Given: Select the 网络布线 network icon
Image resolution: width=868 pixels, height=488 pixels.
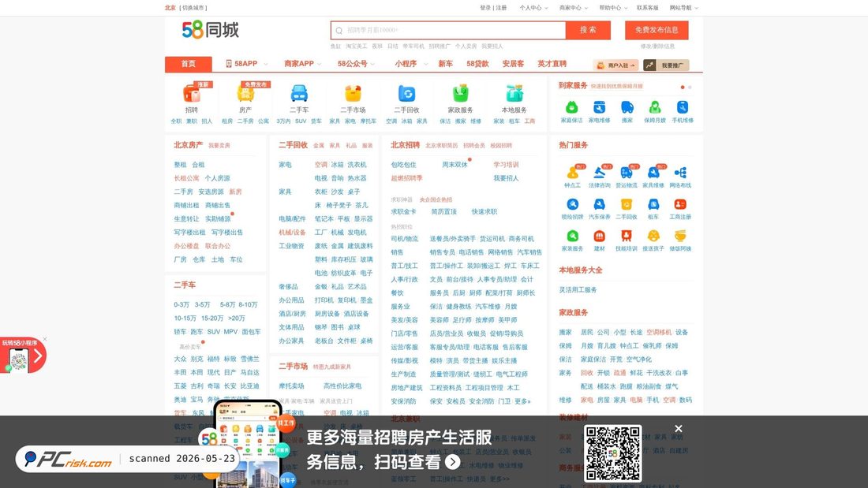Looking at the screenshot, I should [680, 173].
